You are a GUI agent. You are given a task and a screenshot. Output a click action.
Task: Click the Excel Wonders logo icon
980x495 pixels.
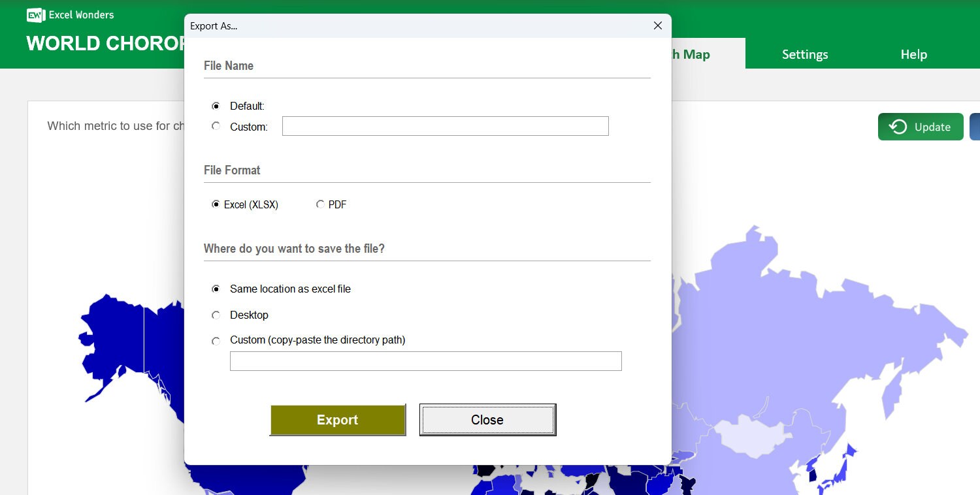[35, 14]
